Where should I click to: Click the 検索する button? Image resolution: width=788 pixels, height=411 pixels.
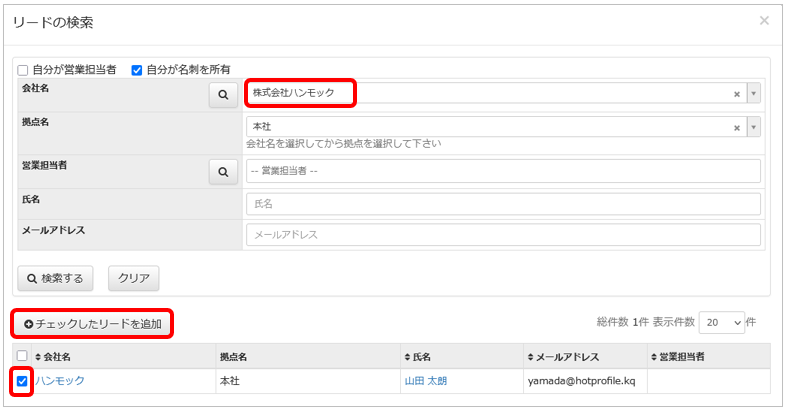(56, 278)
